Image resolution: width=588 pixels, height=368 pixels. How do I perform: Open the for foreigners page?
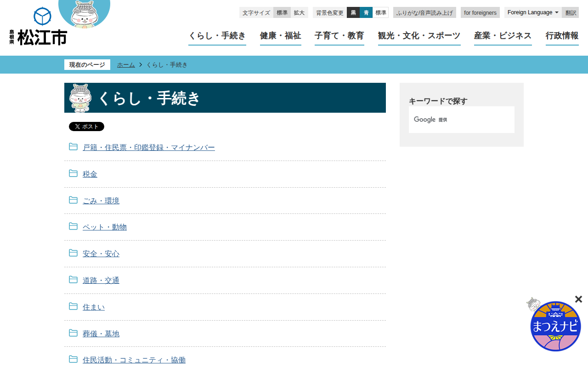(480, 12)
